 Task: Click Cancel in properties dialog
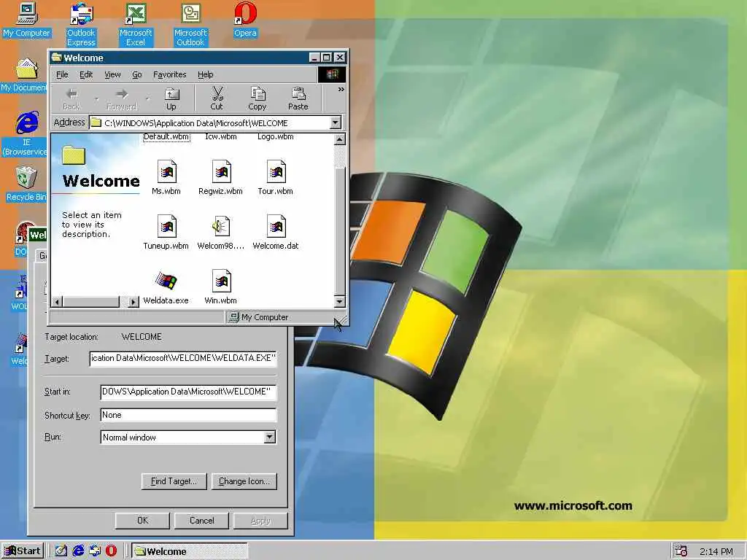click(x=201, y=521)
